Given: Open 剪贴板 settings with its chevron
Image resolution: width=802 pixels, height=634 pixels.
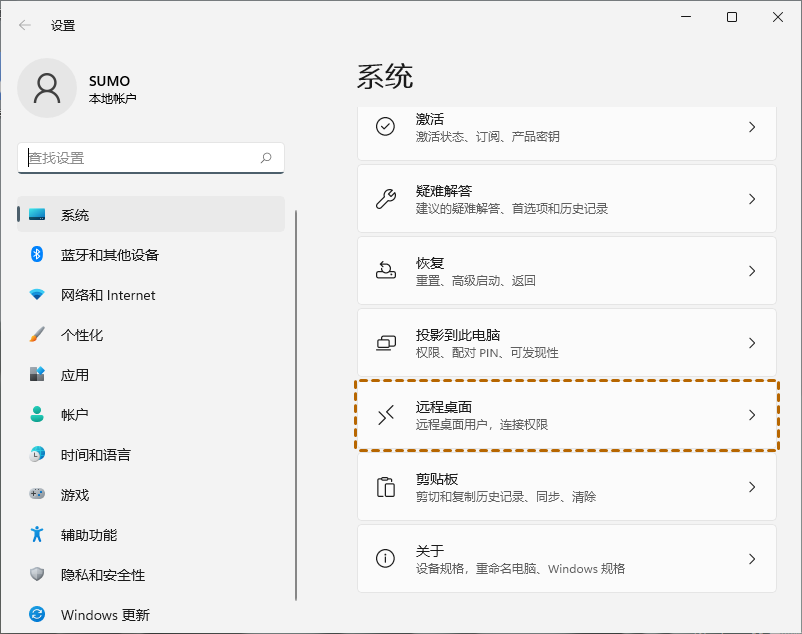Looking at the screenshot, I should [753, 487].
